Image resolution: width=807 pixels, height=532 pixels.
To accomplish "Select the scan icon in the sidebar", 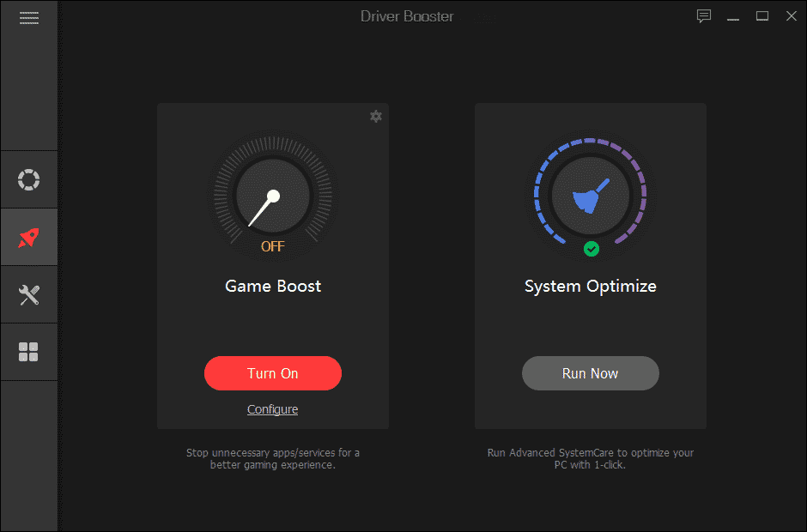I will pos(28,179).
